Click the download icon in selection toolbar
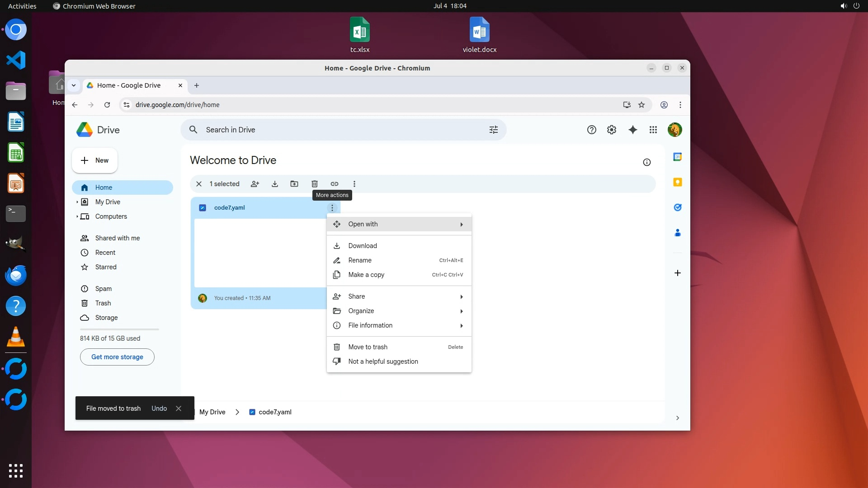Viewport: 868px width, 488px height. coord(275,184)
